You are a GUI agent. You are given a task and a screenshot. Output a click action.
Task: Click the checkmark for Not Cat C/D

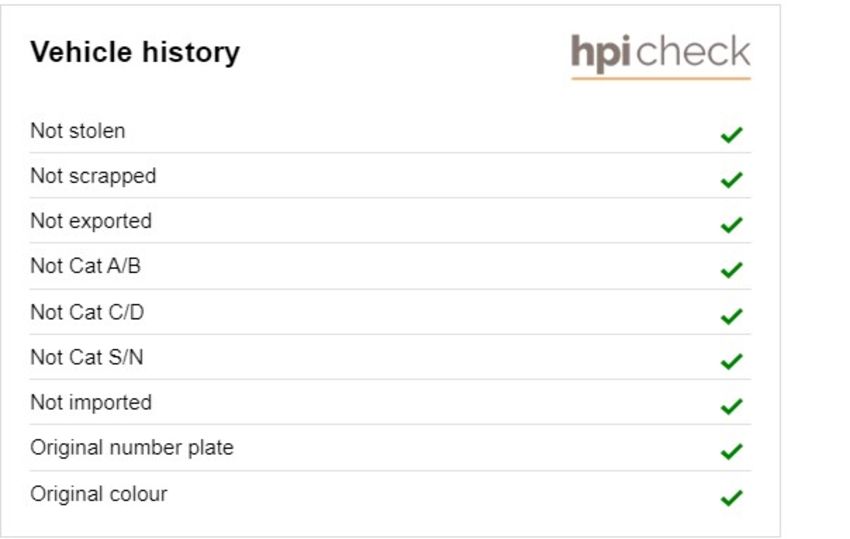(x=731, y=316)
